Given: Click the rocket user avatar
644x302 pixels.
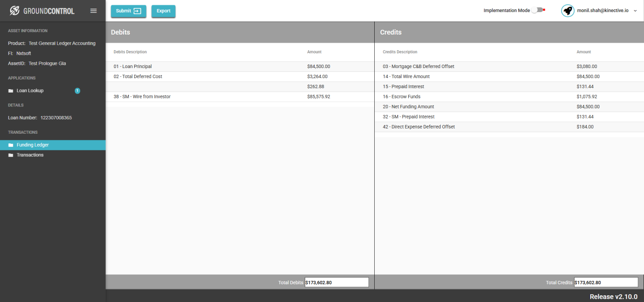Looking at the screenshot, I should (x=568, y=11).
